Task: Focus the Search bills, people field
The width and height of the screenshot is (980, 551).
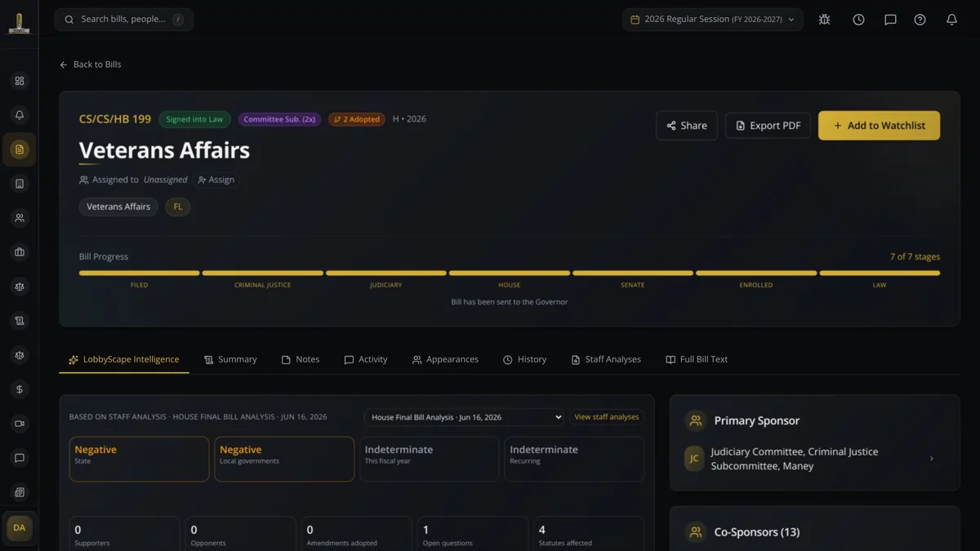Action: [124, 20]
